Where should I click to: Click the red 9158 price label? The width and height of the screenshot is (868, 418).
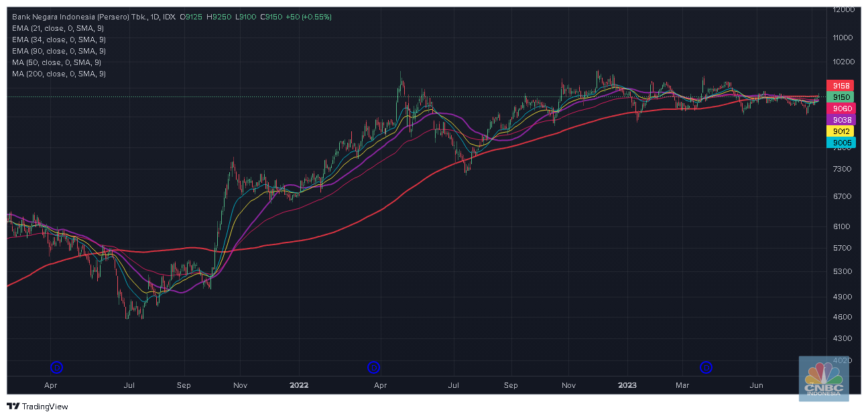[x=841, y=86]
